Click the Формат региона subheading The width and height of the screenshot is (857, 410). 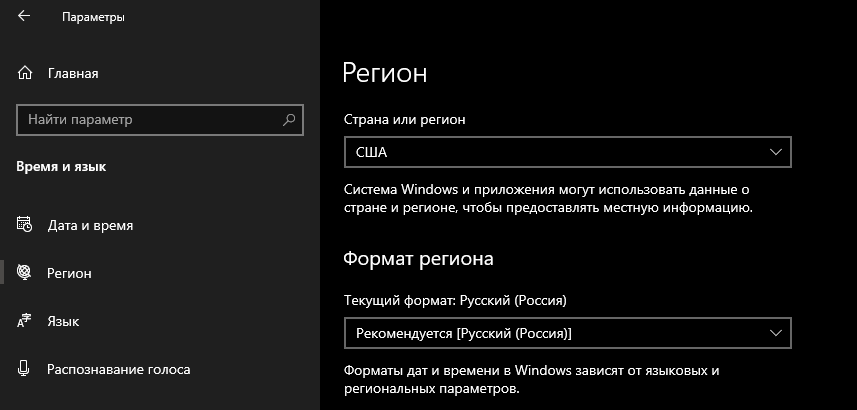click(418, 258)
